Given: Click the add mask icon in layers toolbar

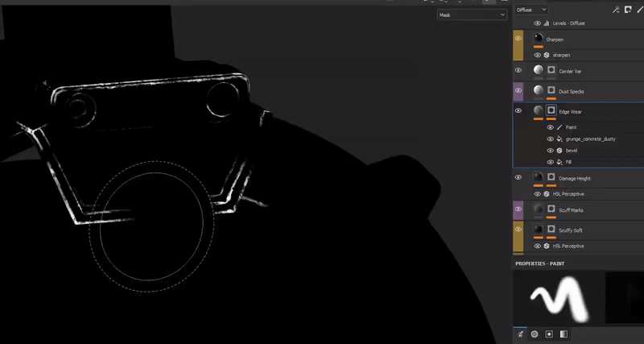Looking at the screenshot, I should [x=628, y=10].
